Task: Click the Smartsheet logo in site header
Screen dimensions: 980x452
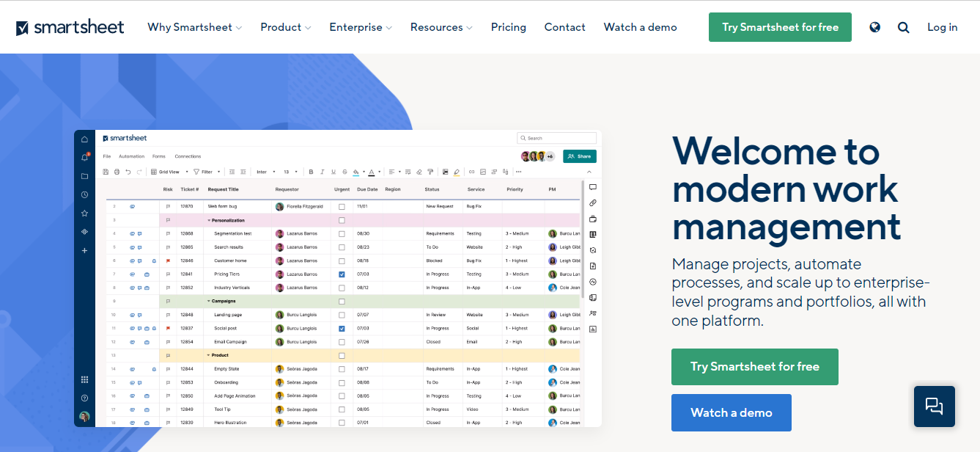Action: [70, 27]
